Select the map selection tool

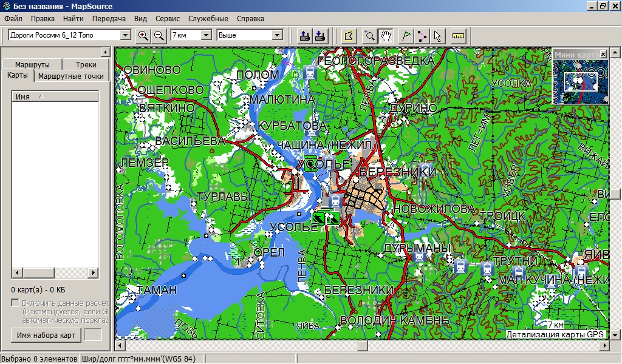348,35
